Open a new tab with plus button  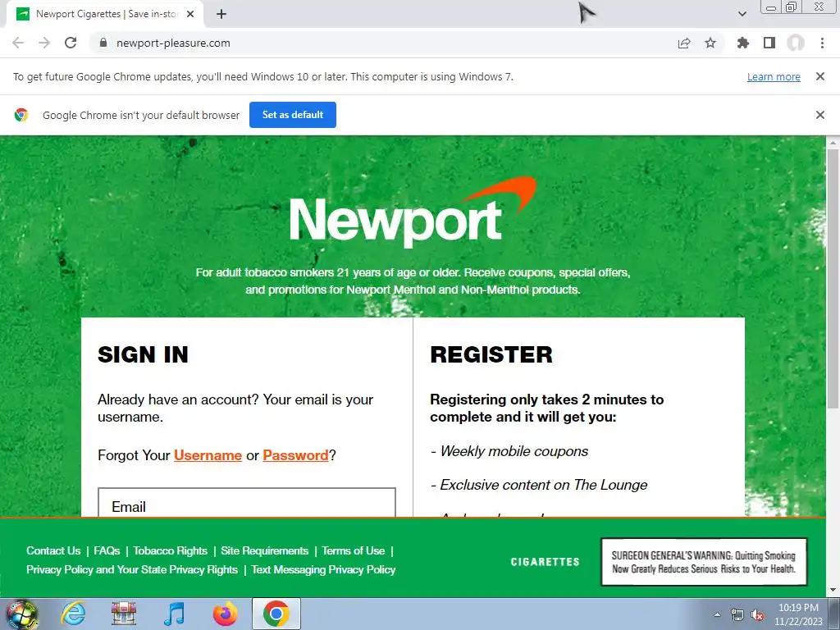[x=221, y=14]
